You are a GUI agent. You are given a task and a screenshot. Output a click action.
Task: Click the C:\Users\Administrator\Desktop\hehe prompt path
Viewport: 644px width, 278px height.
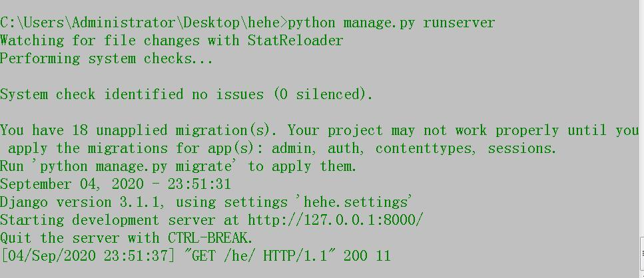[x=142, y=22]
